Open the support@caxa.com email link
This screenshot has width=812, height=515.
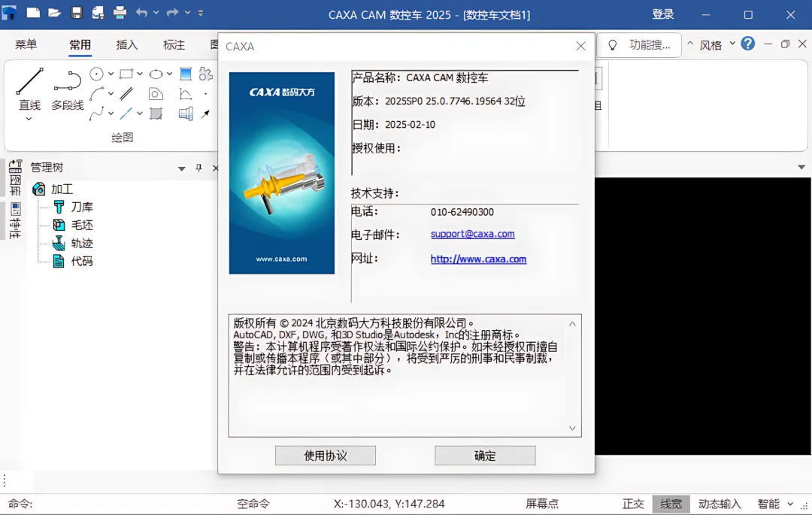472,234
